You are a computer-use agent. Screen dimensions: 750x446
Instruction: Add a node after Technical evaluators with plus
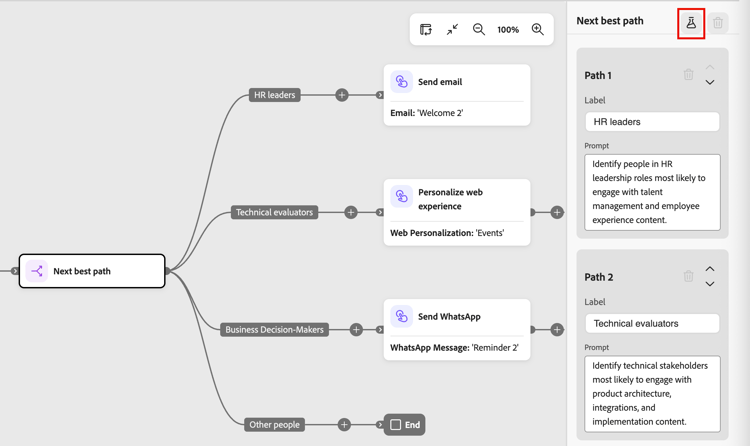351,212
